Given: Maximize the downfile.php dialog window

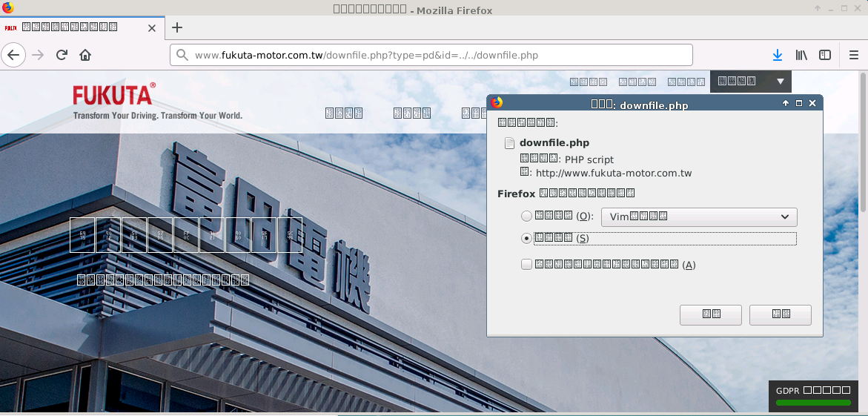Looking at the screenshot, I should click(x=799, y=103).
